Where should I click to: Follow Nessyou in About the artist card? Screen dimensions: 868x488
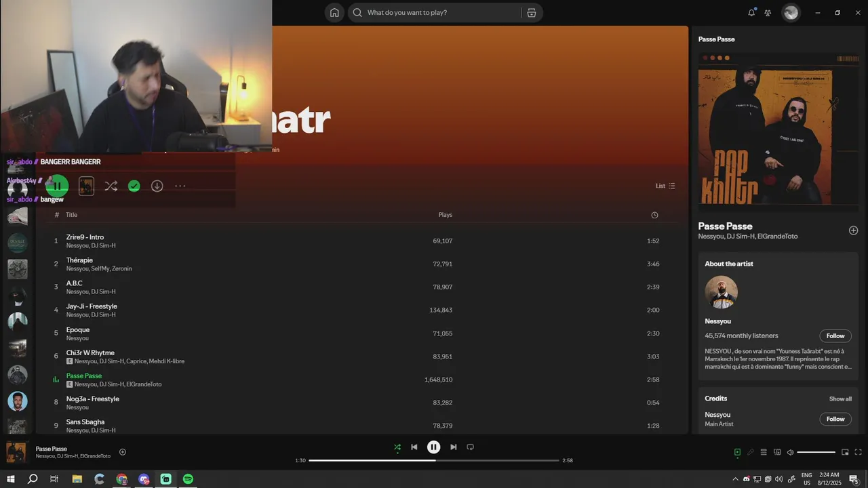[835, 335]
